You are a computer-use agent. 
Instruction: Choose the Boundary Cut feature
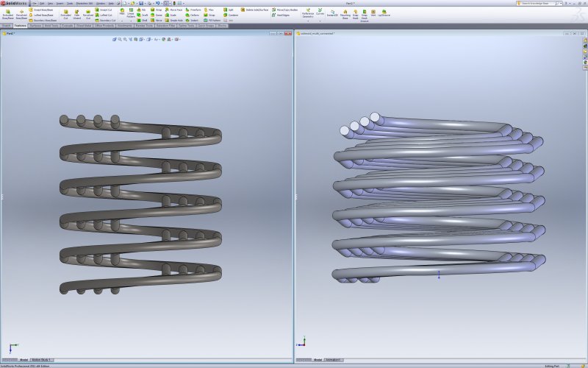coord(105,21)
